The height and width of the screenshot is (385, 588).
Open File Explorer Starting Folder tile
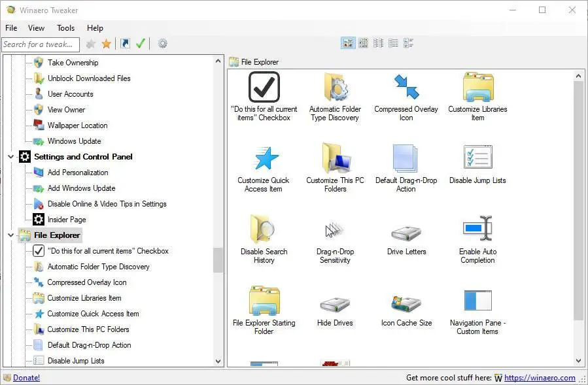click(264, 310)
